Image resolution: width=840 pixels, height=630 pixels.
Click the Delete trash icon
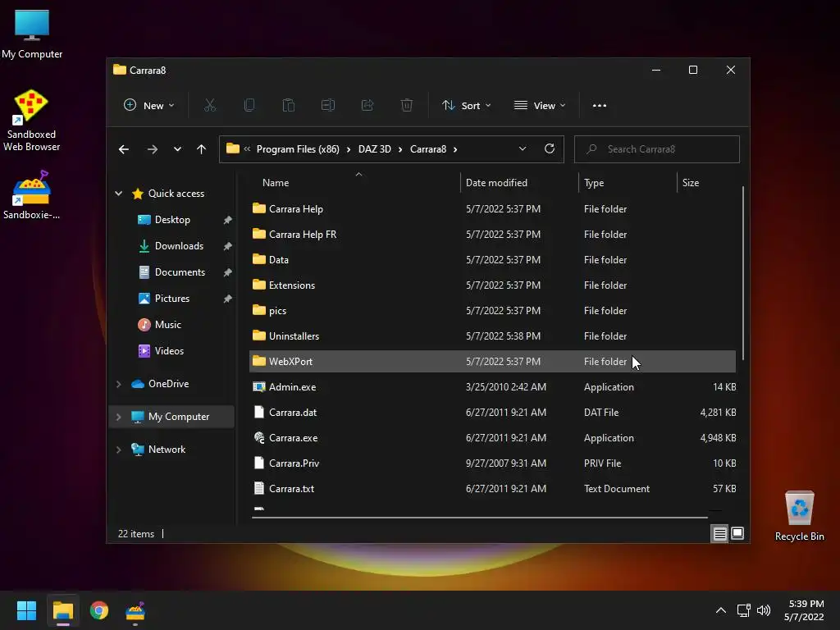click(x=407, y=106)
